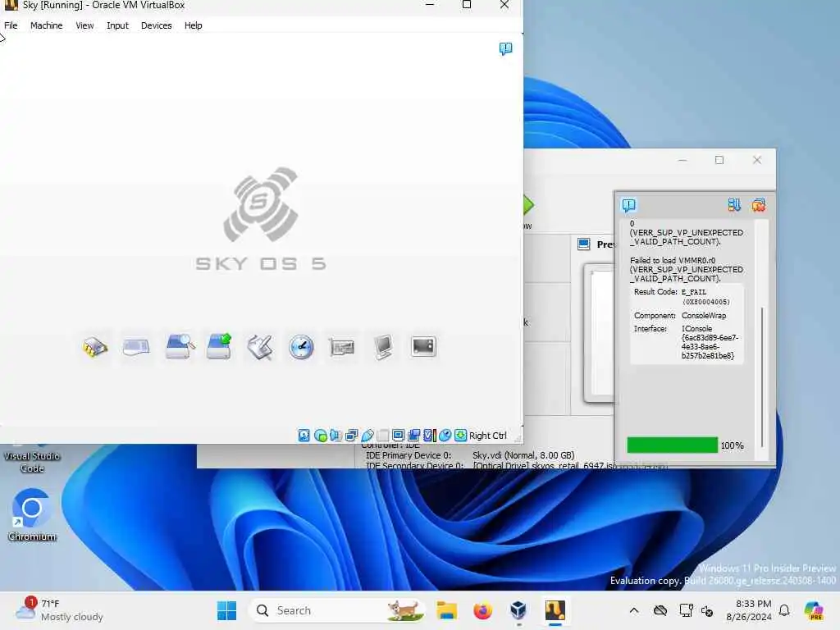Open the Windows Start menu
This screenshot has height=630, width=840.
click(x=226, y=610)
